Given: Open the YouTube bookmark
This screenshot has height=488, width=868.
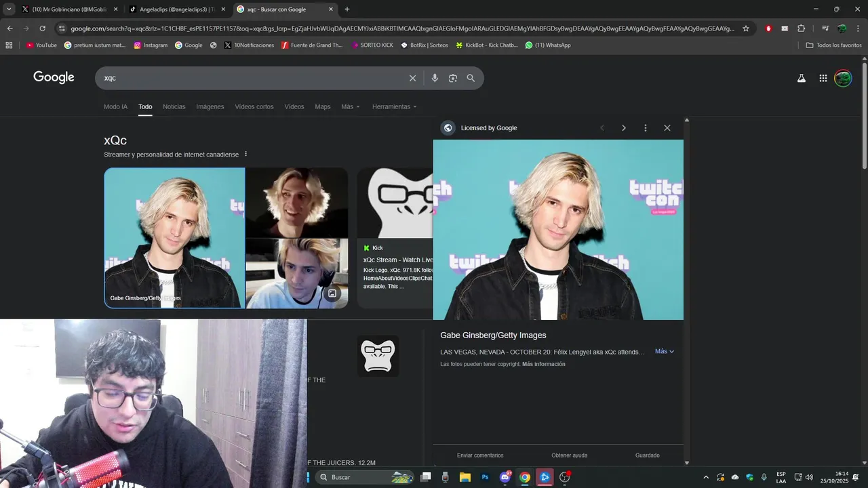Looking at the screenshot, I should pos(41,45).
